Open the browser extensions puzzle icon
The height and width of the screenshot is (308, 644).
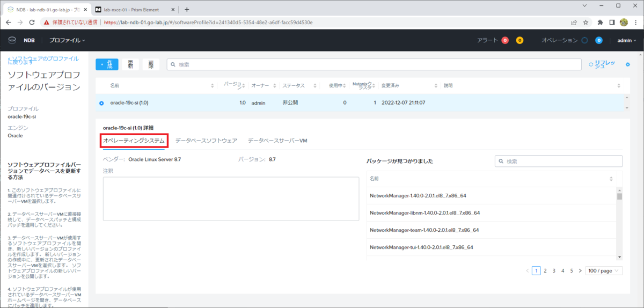coord(601,23)
